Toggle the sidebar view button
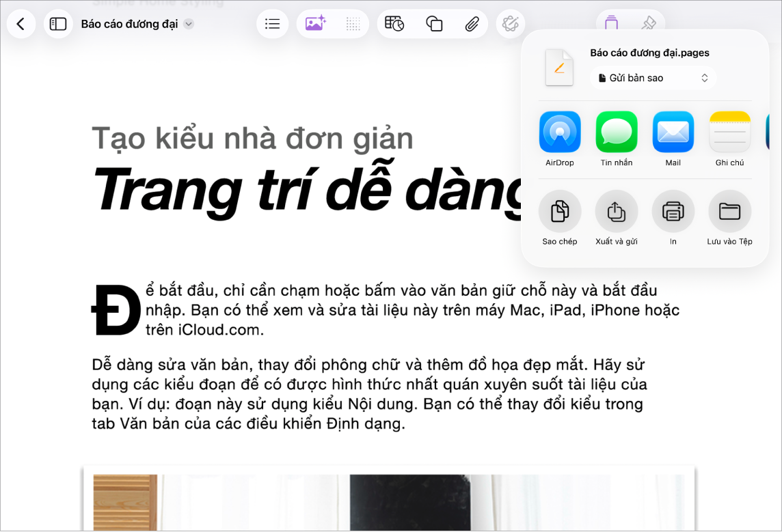Screen dimensions: 782x532 click(x=58, y=24)
